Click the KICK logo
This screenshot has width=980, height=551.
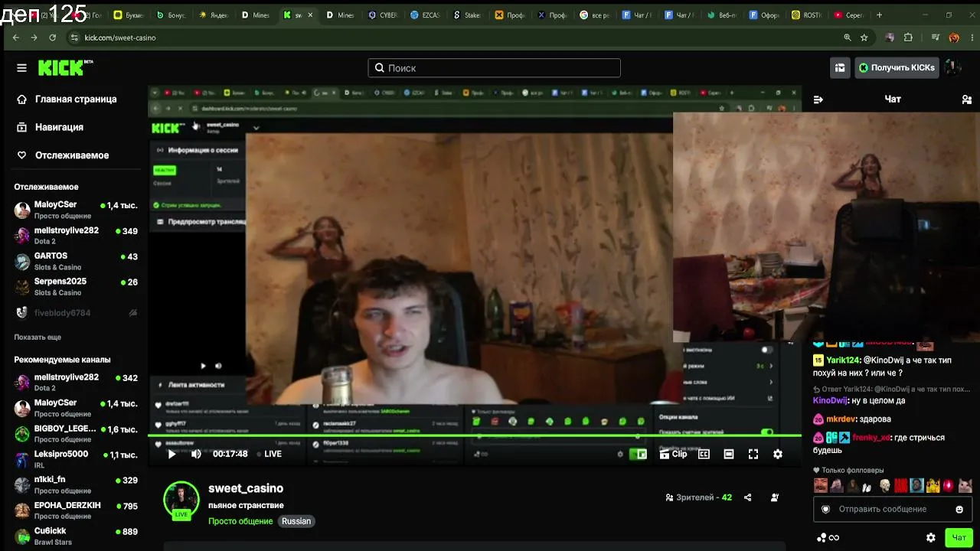pyautogui.click(x=65, y=67)
